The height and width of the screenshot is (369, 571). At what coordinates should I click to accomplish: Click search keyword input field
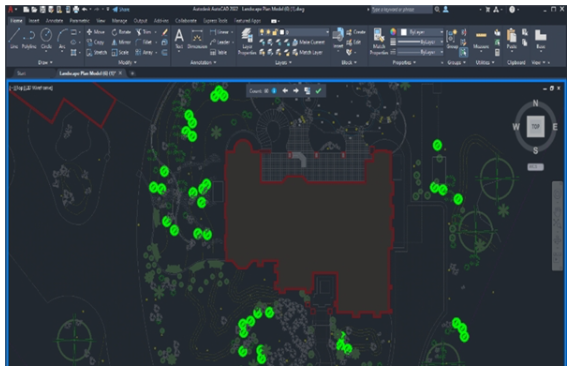click(x=401, y=9)
